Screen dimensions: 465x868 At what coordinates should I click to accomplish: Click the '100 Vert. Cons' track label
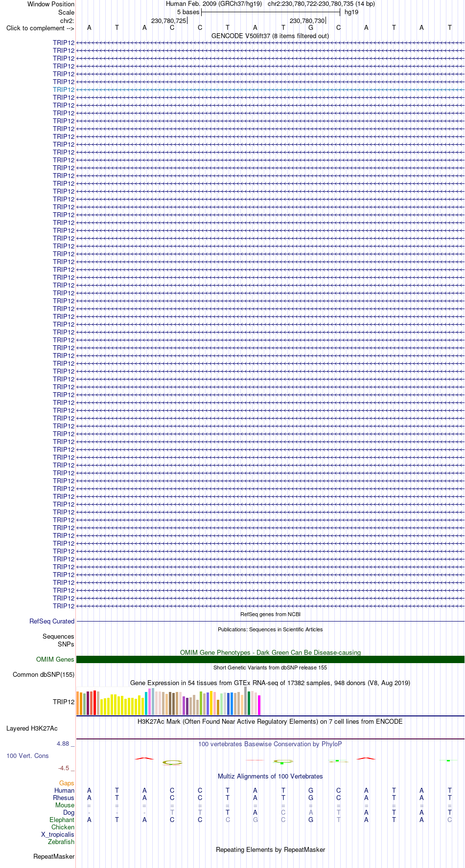click(x=27, y=756)
